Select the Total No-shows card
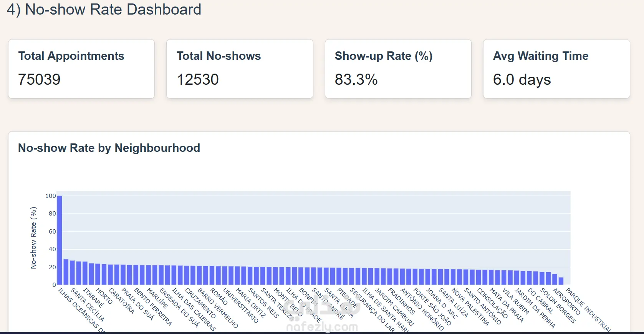Screen dimensions: 644x334 (240, 69)
